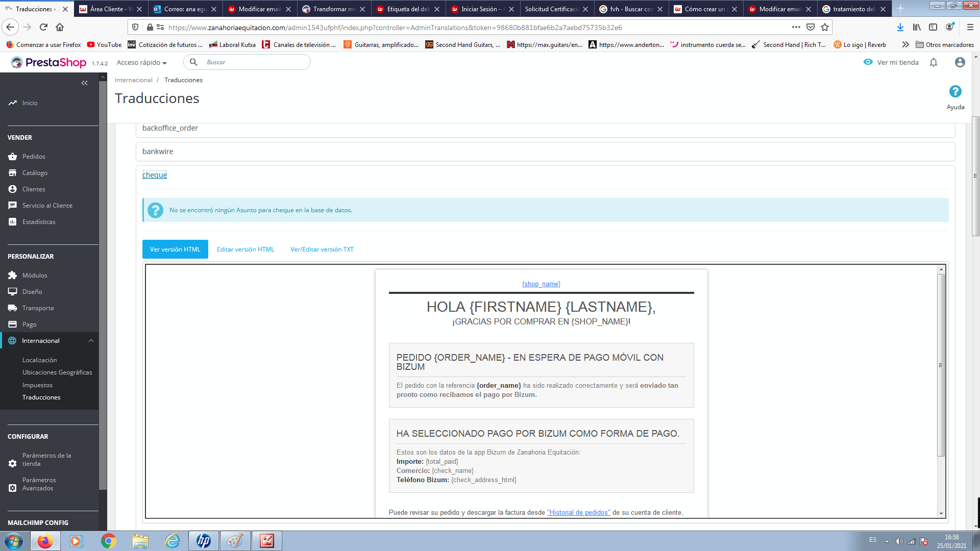Open File Explorer from taskbar

(x=140, y=541)
